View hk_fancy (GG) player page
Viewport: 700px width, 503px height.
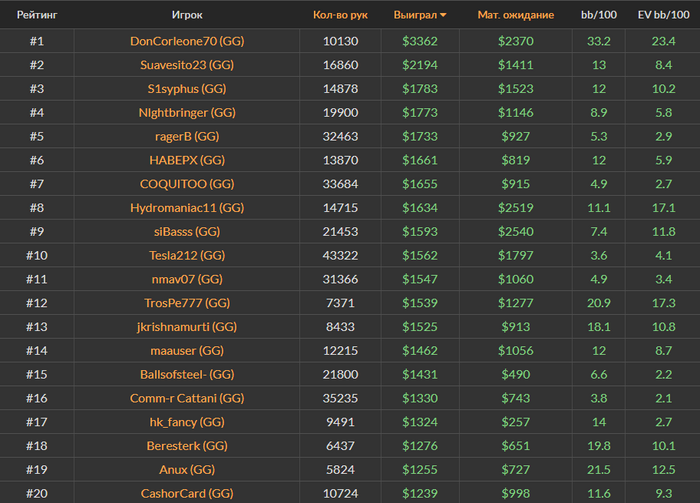pos(187,422)
